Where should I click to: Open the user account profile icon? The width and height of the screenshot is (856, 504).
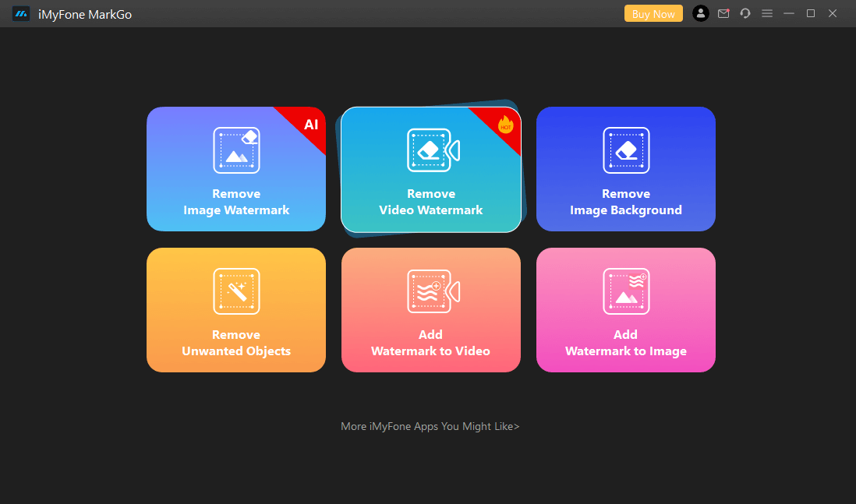pyautogui.click(x=700, y=14)
